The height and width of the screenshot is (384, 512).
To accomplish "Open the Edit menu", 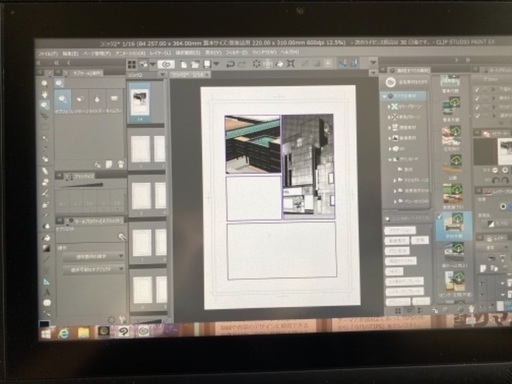I will click(x=70, y=53).
